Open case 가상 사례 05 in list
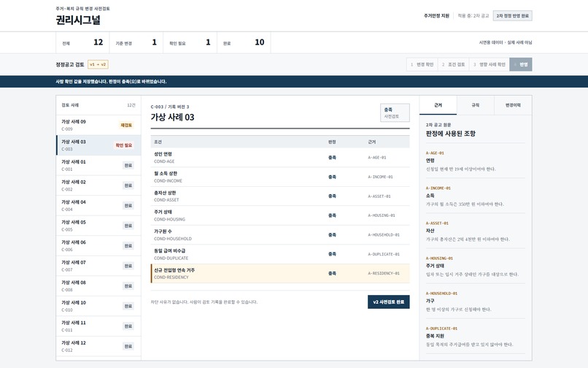The image size is (588, 368). pos(98,226)
